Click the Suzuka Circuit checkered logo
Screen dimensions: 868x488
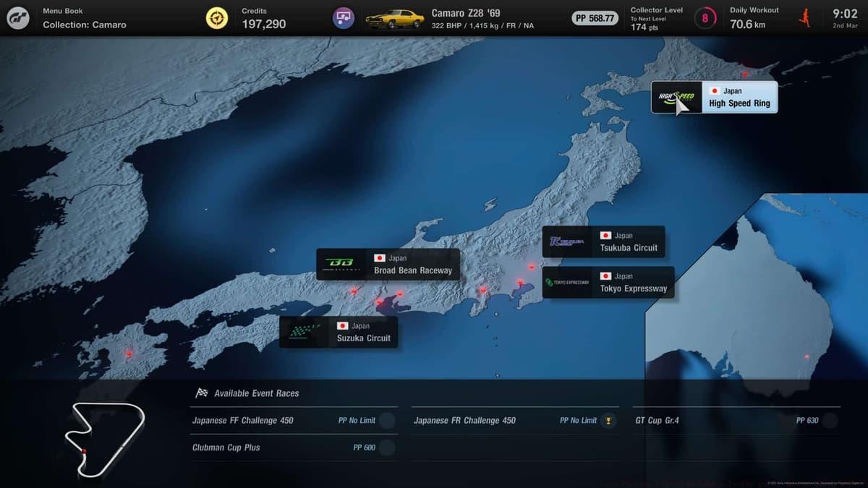(304, 332)
